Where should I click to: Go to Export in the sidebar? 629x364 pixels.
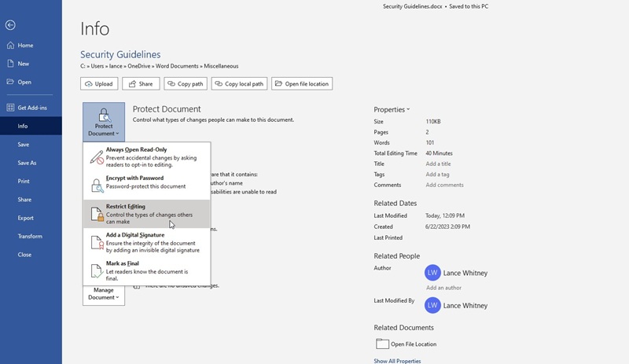pyautogui.click(x=26, y=218)
